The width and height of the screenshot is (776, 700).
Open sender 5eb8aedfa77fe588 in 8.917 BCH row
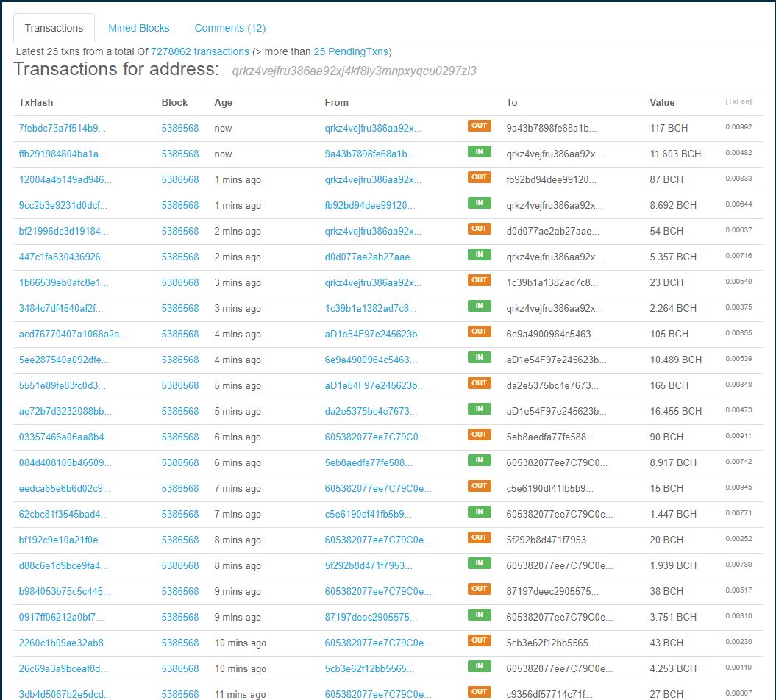click(x=369, y=463)
